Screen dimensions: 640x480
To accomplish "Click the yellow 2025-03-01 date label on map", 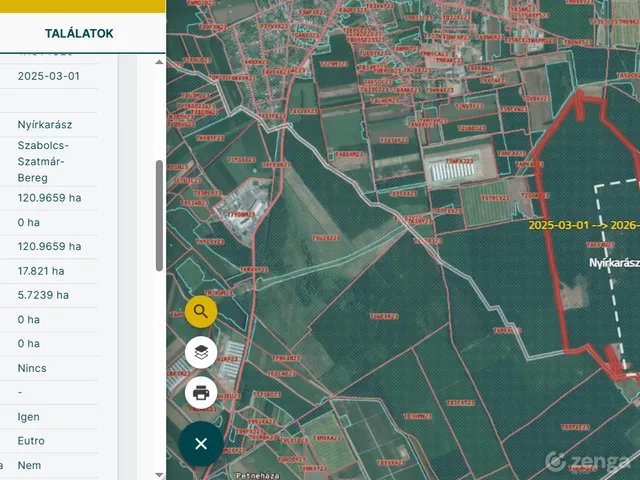I will coord(565,226).
